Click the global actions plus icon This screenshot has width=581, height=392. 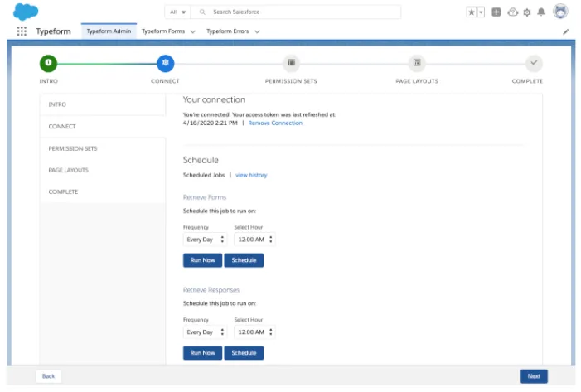496,12
